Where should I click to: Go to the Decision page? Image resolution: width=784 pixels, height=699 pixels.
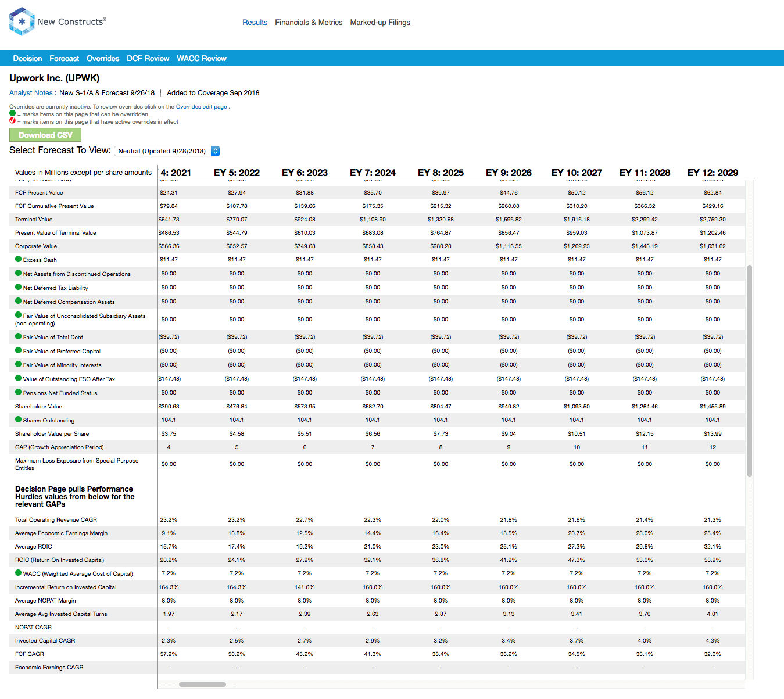click(27, 59)
